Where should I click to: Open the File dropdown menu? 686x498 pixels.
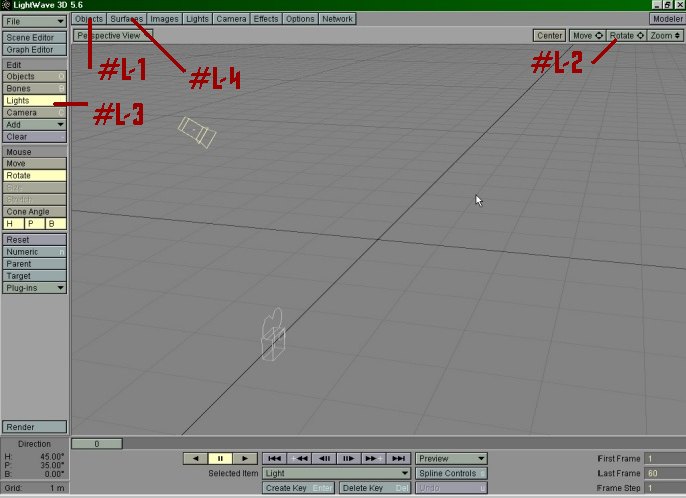pyautogui.click(x=35, y=21)
